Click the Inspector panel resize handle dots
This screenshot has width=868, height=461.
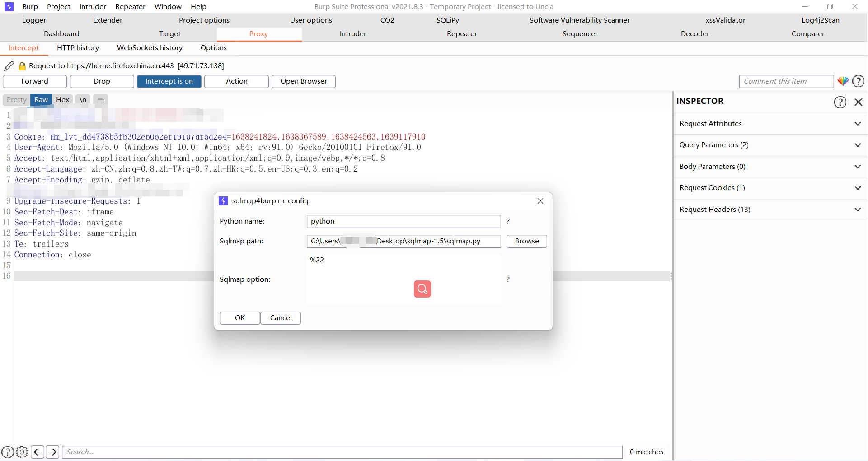pyautogui.click(x=671, y=276)
